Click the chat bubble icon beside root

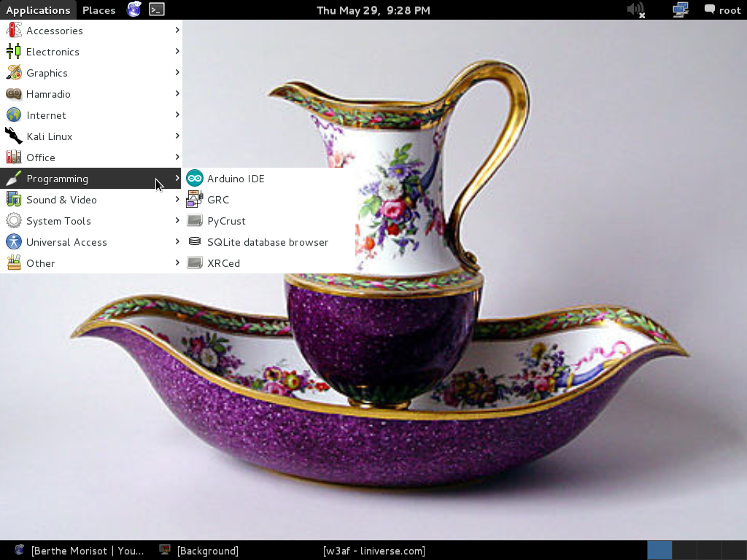709,9
